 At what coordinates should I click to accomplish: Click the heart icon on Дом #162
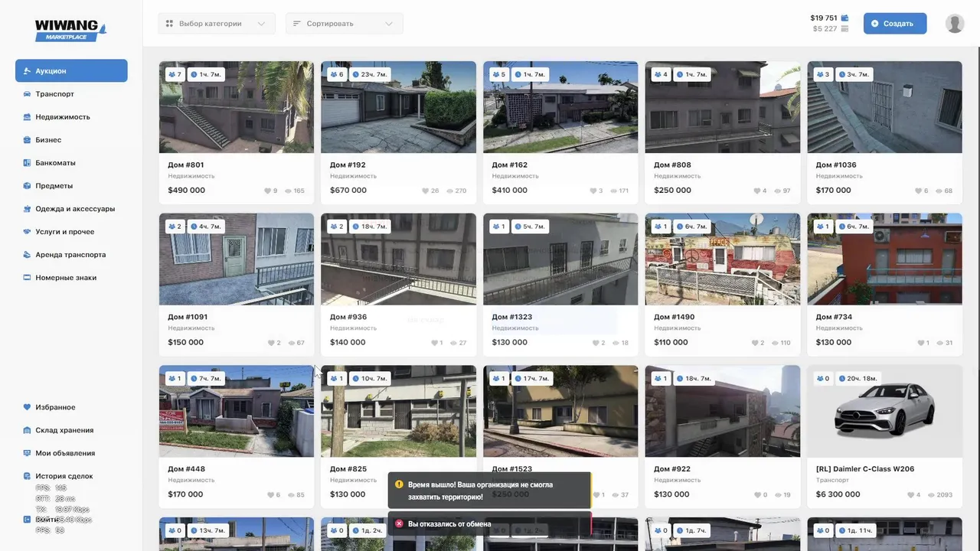pos(593,191)
